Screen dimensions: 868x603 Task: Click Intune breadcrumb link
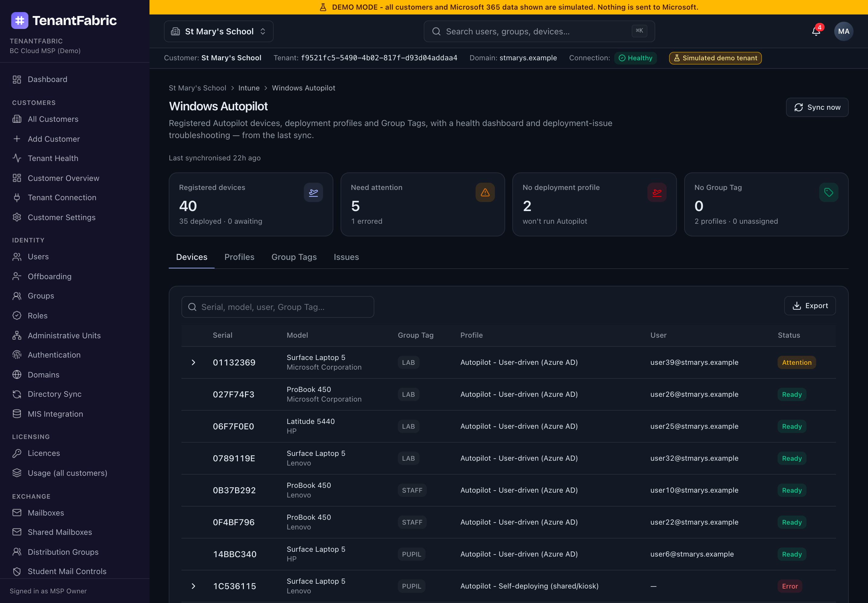tap(249, 88)
